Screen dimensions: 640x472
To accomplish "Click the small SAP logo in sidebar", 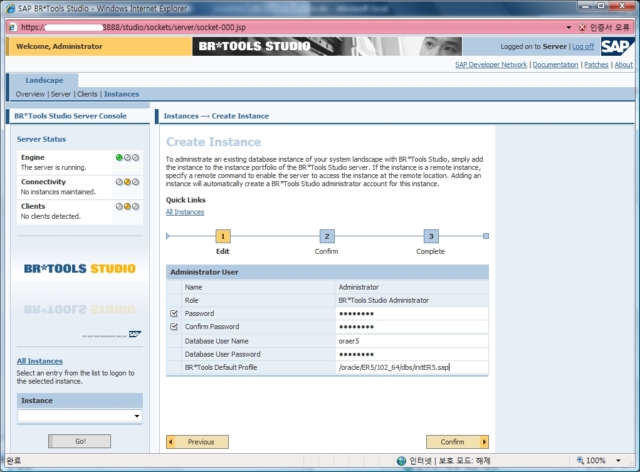I will pyautogui.click(x=135, y=334).
